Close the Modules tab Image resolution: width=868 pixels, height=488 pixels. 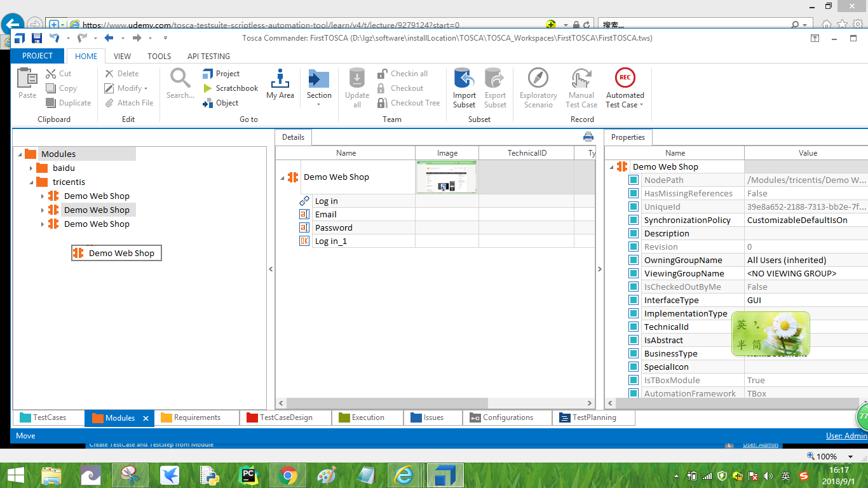146,418
